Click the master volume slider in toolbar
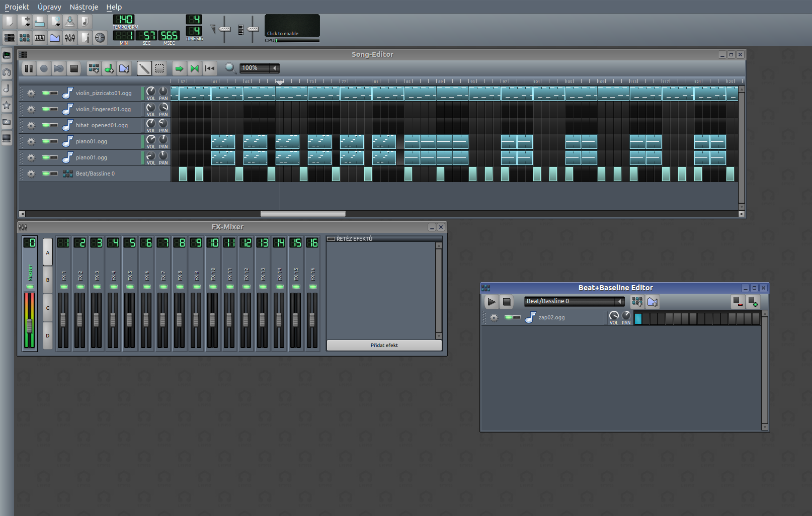 coord(225,29)
